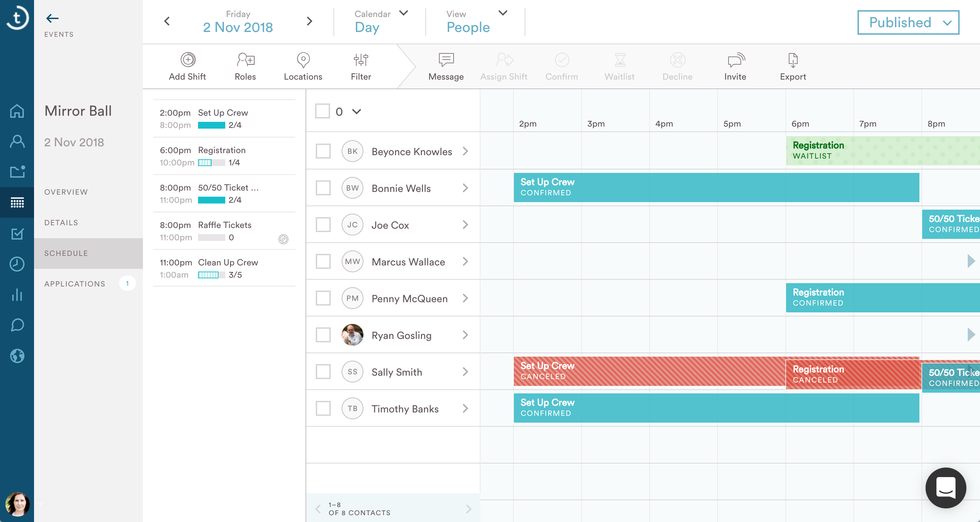The image size is (980, 522).
Task: Open the intercom chat bubble
Action: [945, 488]
